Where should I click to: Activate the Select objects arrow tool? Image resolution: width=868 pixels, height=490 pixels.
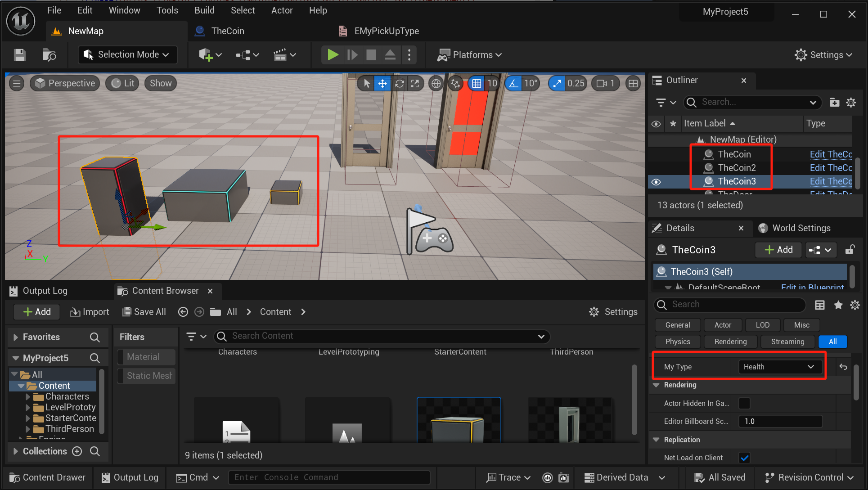point(367,83)
